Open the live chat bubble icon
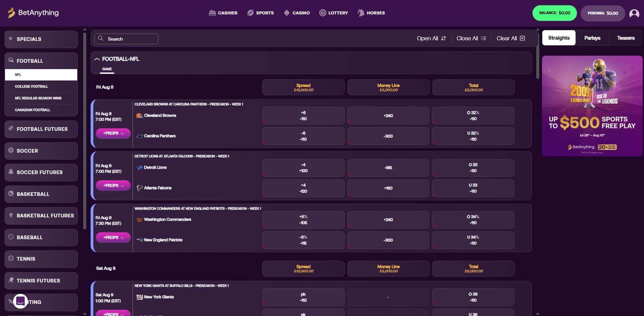Image resolution: width=644 pixels, height=316 pixels. pos(20,301)
